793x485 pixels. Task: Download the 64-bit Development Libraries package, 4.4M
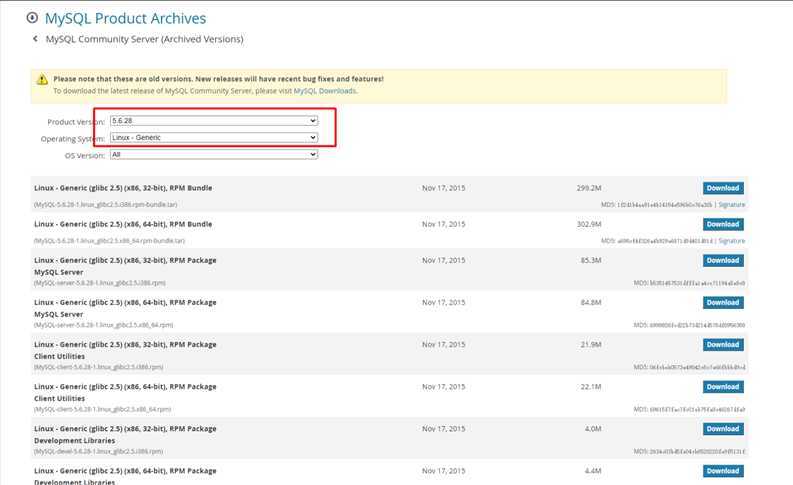(723, 471)
